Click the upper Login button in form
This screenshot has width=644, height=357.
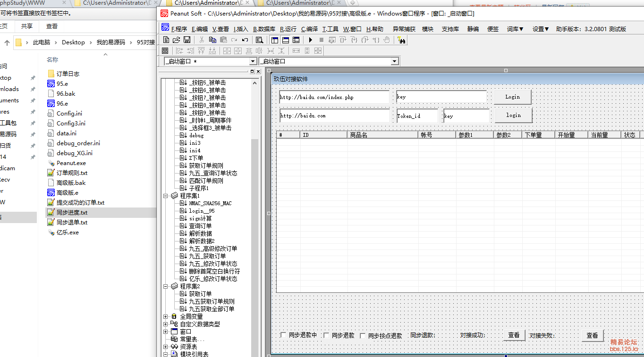coord(512,97)
